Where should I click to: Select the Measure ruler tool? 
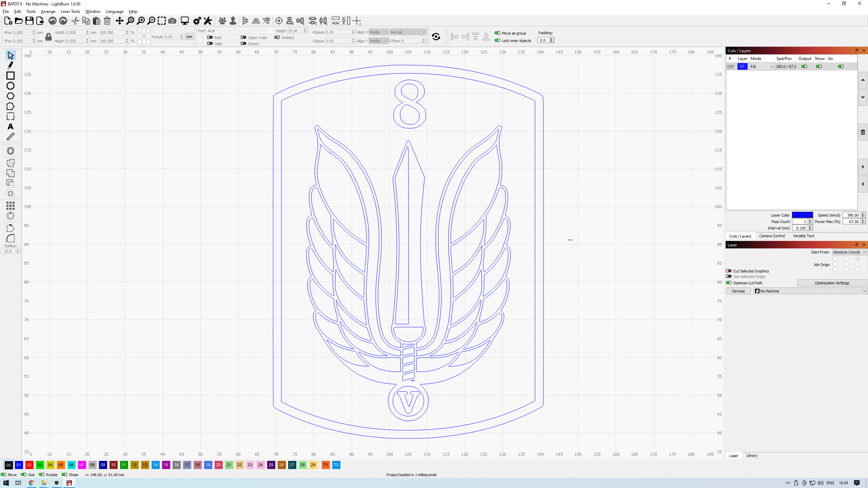pyautogui.click(x=11, y=137)
